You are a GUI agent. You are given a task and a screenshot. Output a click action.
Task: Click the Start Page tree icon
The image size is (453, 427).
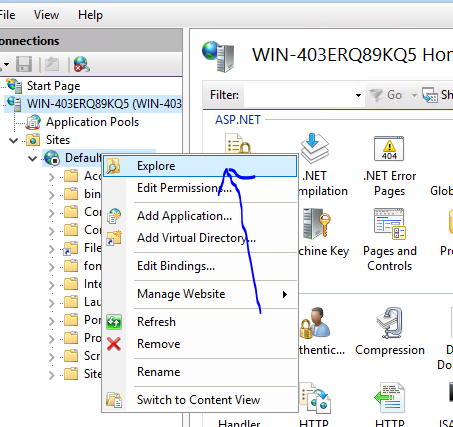(x=14, y=86)
